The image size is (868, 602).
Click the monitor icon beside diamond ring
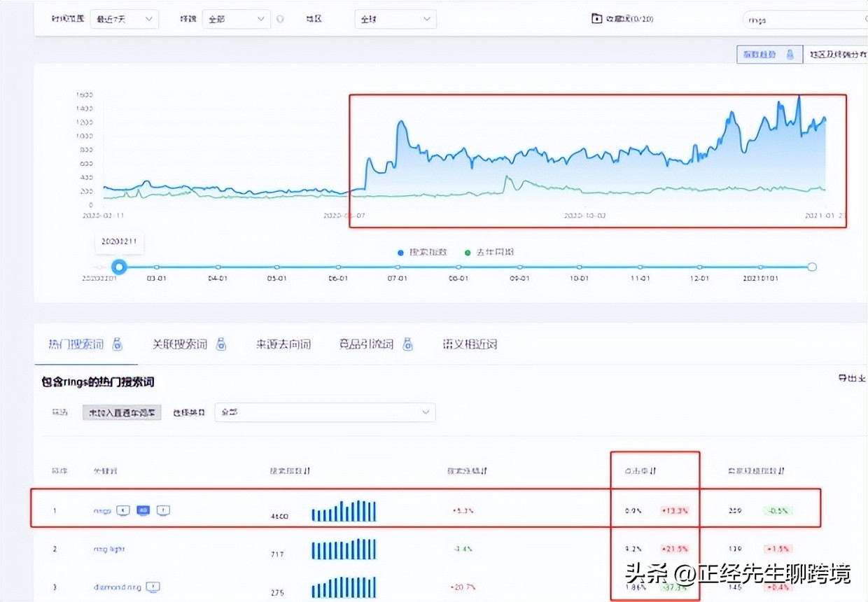(x=153, y=587)
